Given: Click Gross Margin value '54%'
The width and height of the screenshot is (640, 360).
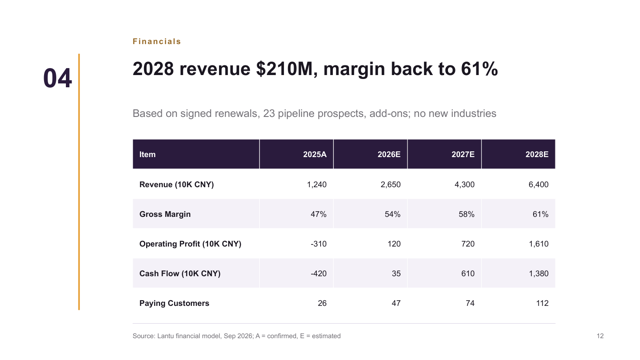Looking at the screenshot, I should coord(392,214).
